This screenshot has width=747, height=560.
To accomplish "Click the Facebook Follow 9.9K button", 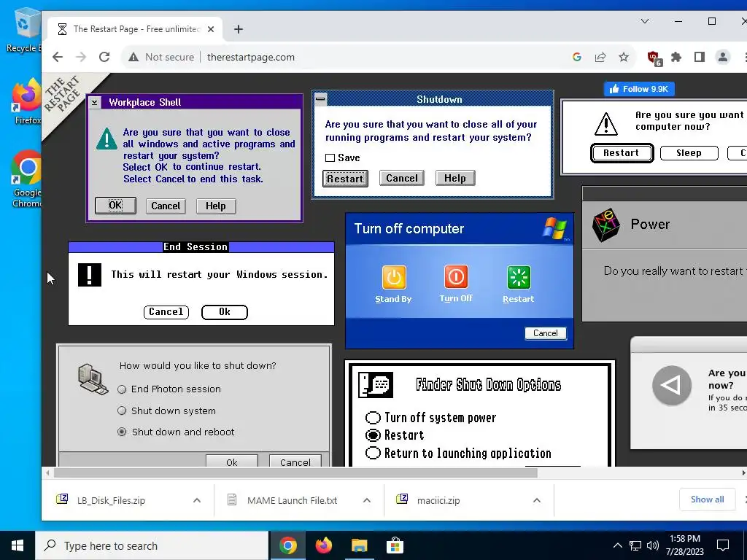I will tap(639, 89).
